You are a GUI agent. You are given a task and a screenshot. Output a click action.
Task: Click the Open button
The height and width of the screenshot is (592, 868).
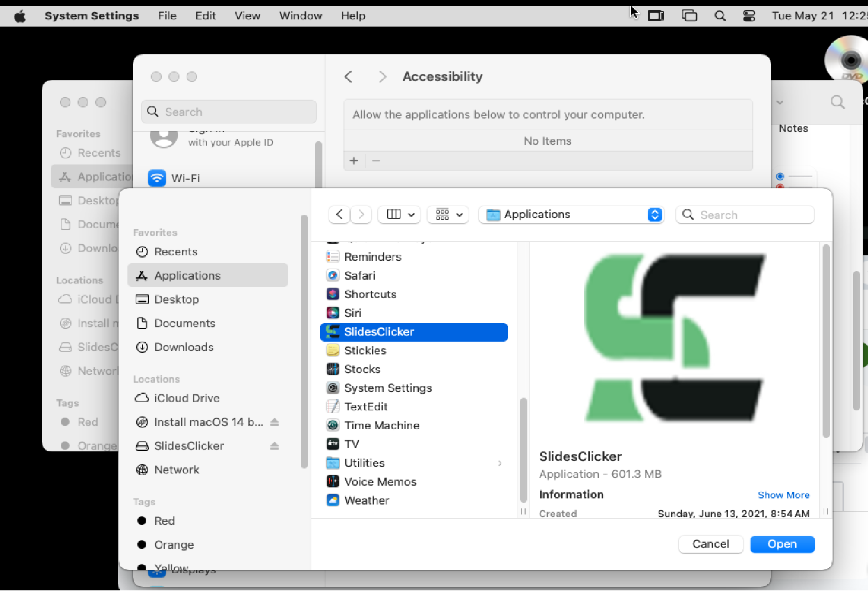point(782,544)
